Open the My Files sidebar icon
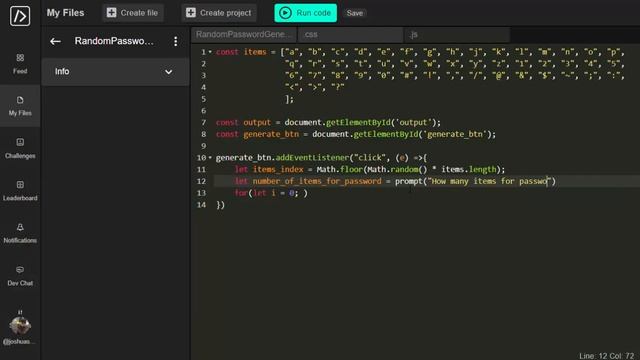640x360 pixels. (20, 100)
